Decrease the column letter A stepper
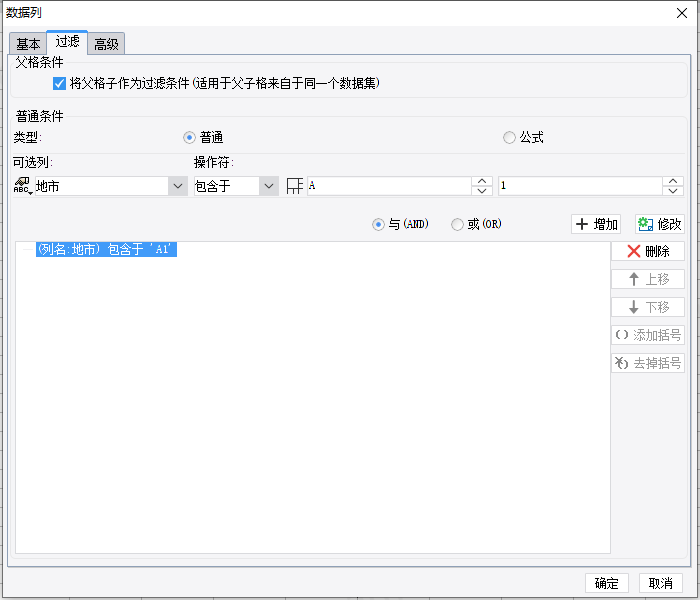This screenshot has height=600, width=700. point(482,191)
